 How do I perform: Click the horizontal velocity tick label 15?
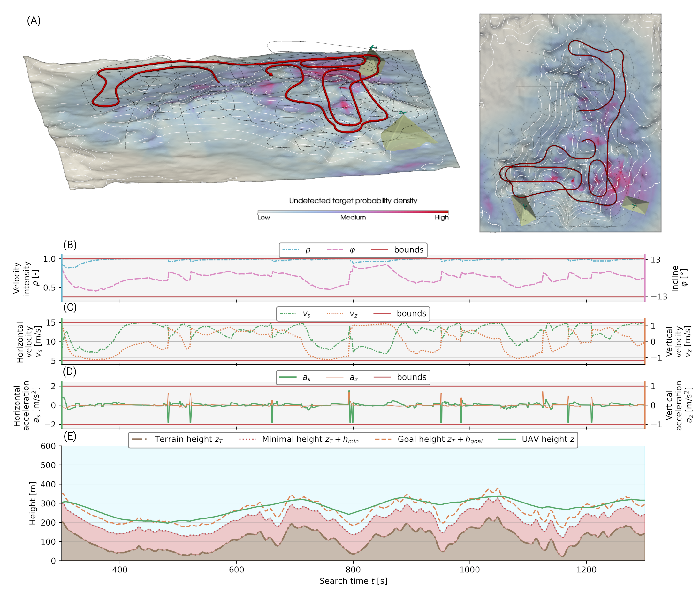(50, 323)
